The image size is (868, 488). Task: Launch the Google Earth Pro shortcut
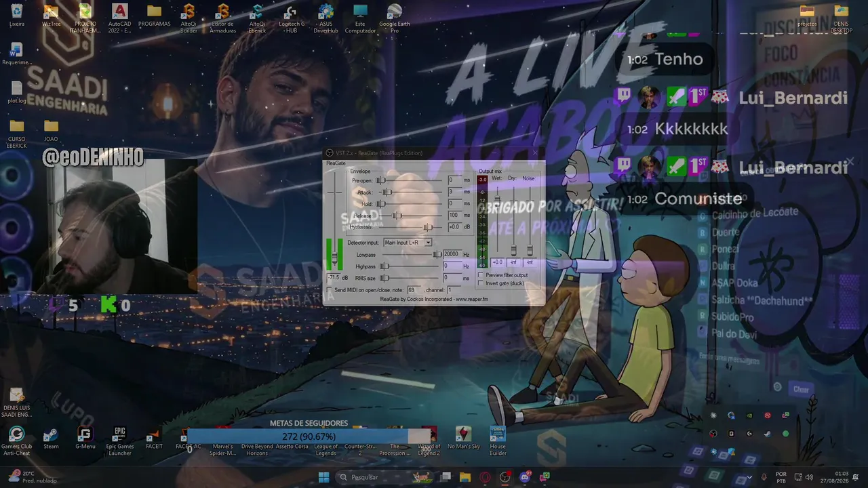[394, 18]
